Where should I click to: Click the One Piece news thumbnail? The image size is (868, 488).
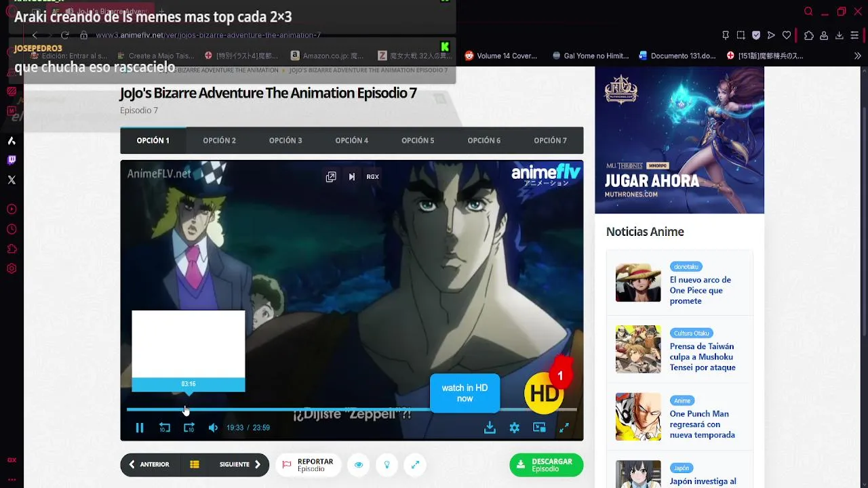pyautogui.click(x=638, y=283)
